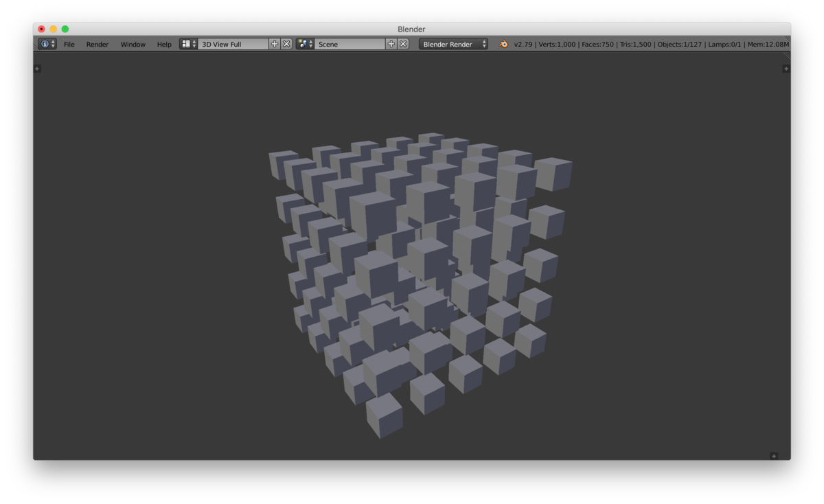
Task: Expand the hidden header plus at viewport bottom-right
Action: coord(774,456)
